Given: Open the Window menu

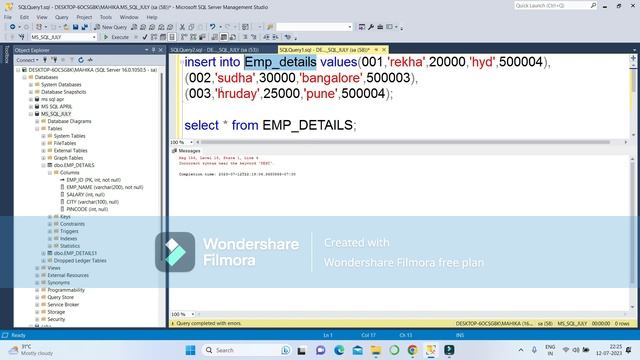Looking at the screenshot, I should pos(129,17).
